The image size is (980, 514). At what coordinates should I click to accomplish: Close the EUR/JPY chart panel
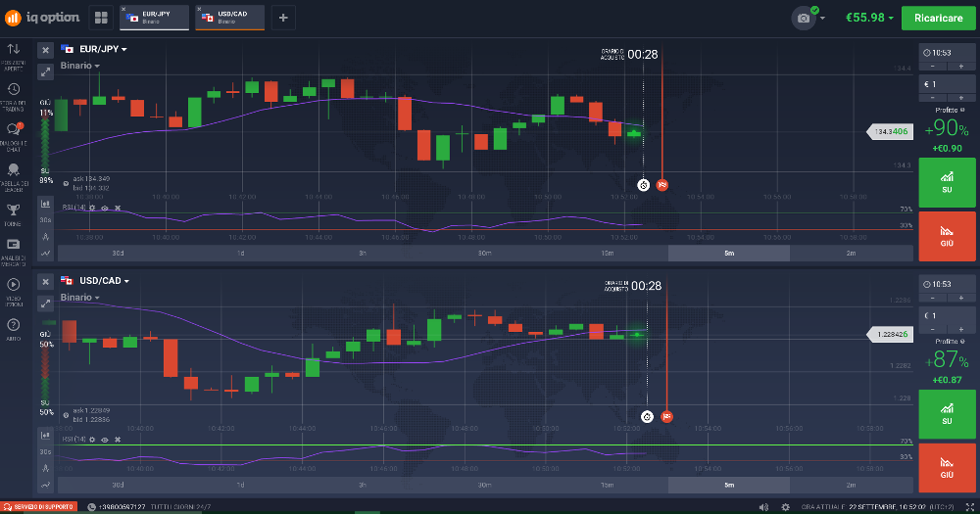(x=46, y=51)
